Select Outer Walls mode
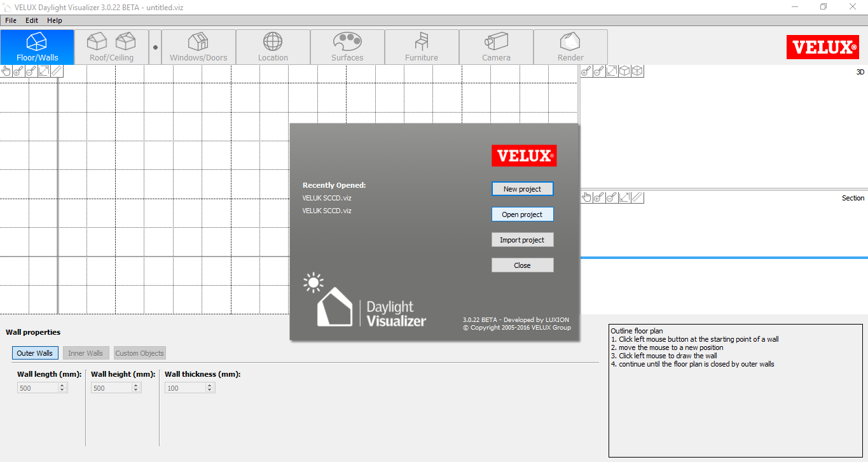 click(35, 353)
